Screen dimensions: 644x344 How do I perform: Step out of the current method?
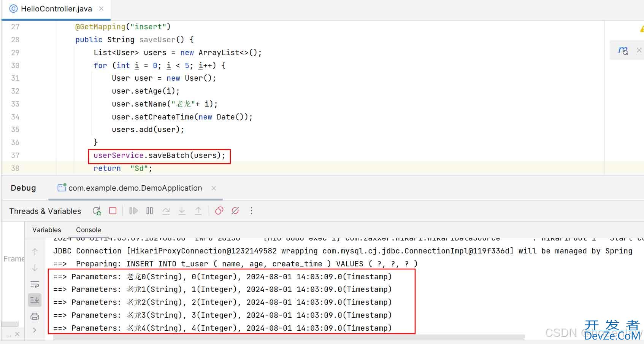click(x=198, y=211)
